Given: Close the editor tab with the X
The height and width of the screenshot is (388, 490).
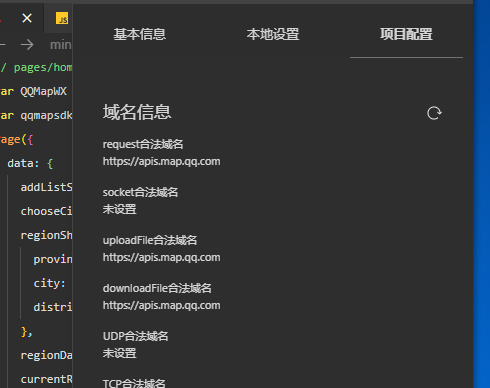Looking at the screenshot, I should tap(27, 18).
